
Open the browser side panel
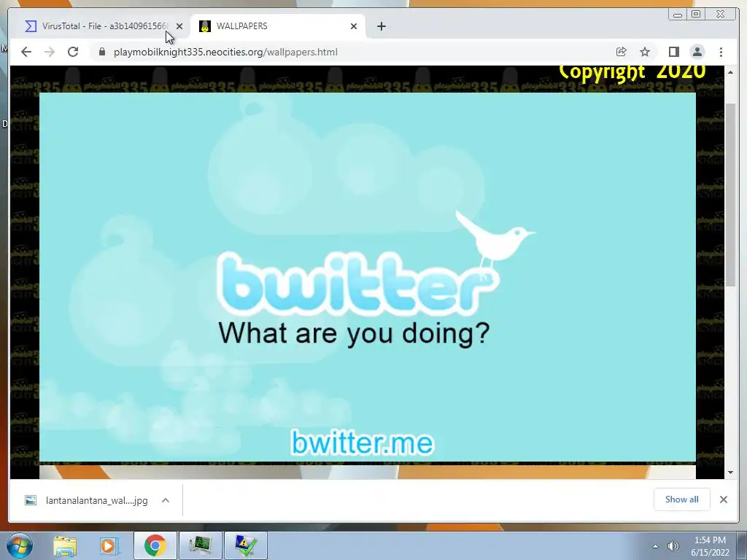[x=673, y=52]
